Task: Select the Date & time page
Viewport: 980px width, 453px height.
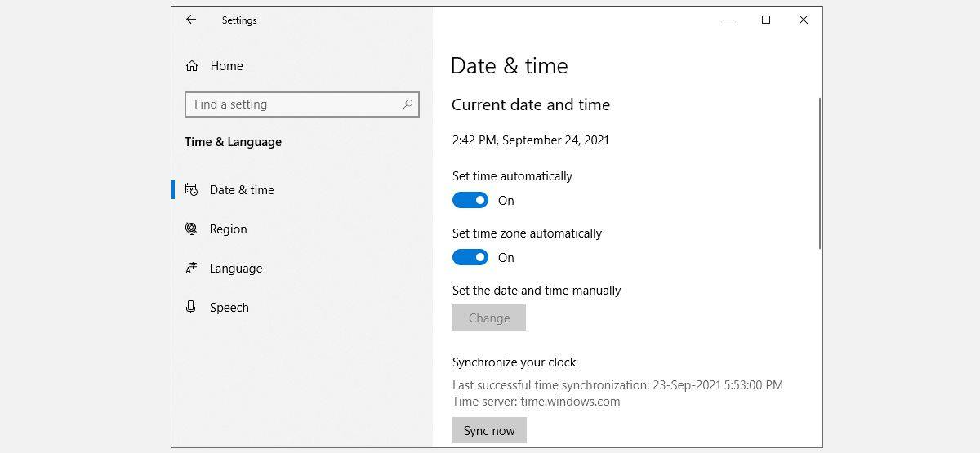Action: (242, 190)
